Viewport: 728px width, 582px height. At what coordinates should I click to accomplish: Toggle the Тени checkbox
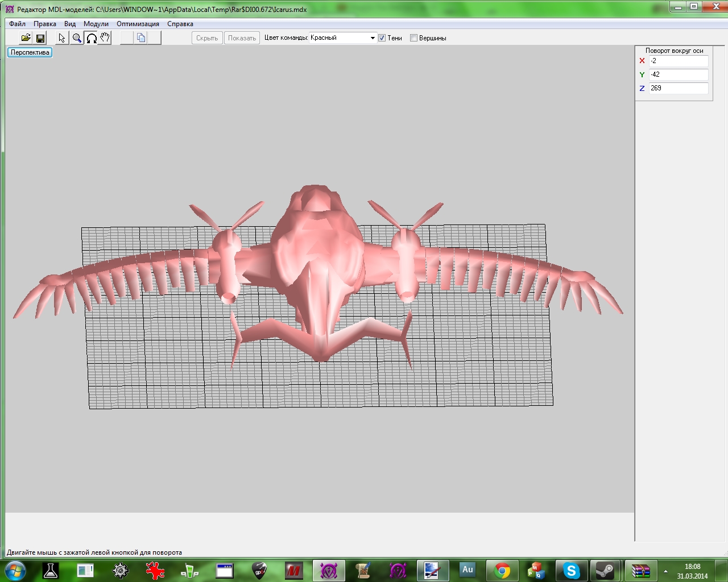[x=382, y=38]
